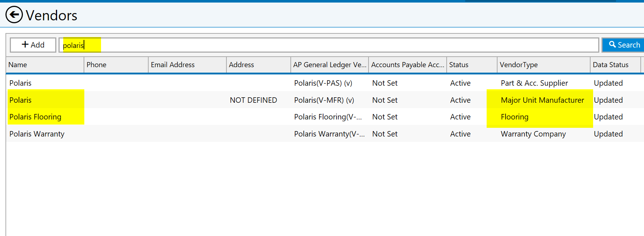This screenshot has width=644, height=236.
Task: Click the Add vendor button
Action: [x=33, y=45]
